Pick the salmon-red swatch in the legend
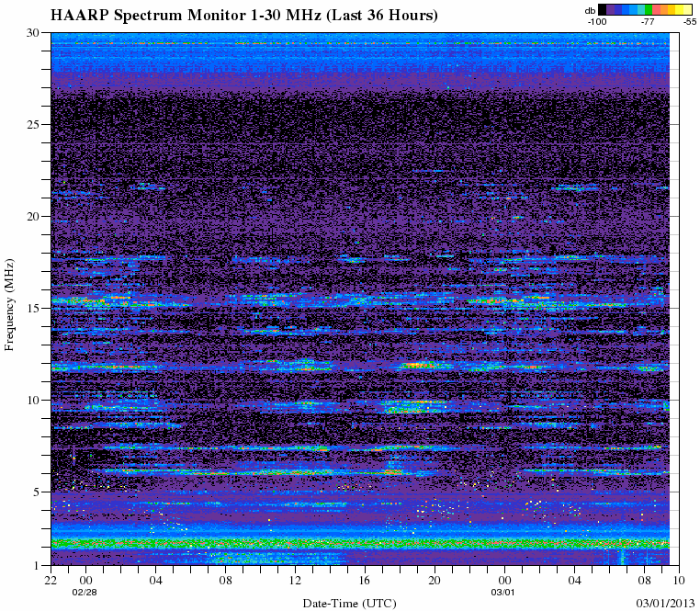700x611 pixels. 656,9
